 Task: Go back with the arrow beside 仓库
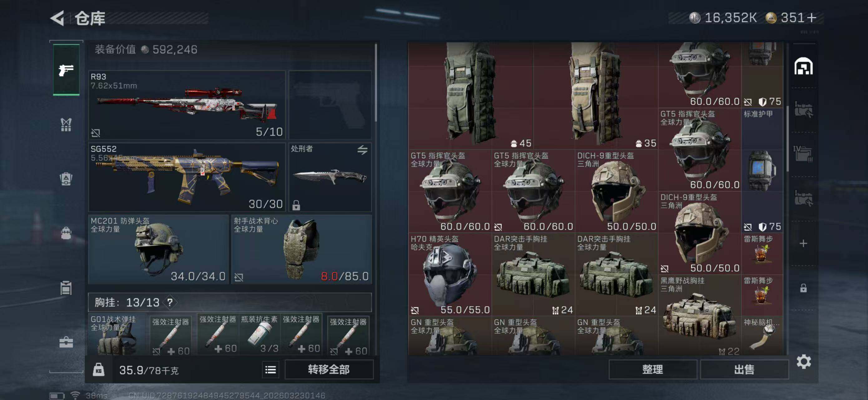point(58,18)
